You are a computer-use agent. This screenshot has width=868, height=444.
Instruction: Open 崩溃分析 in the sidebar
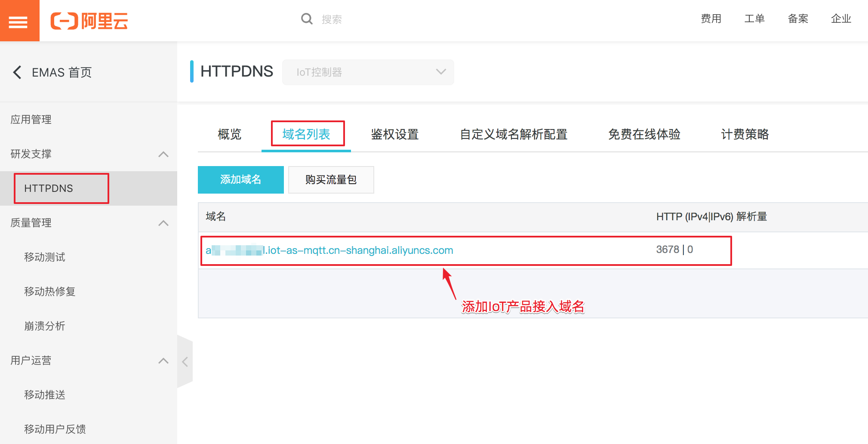(x=45, y=326)
